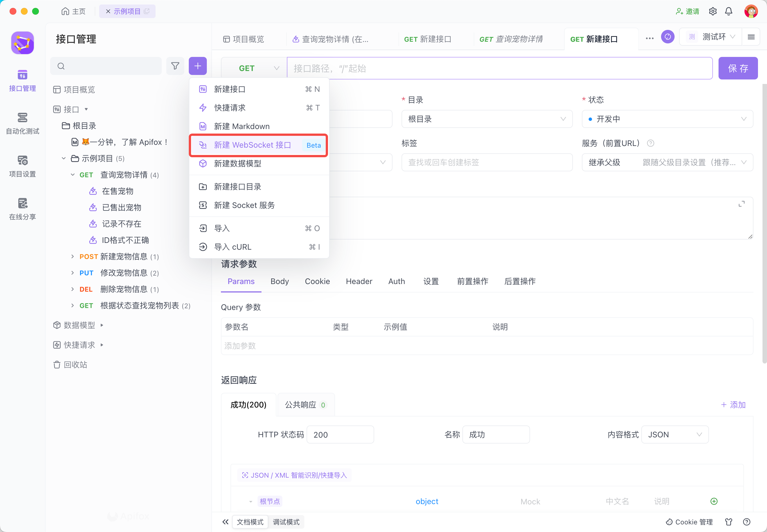Switch to the Body tab
This screenshot has width=767, height=532.
point(279,281)
